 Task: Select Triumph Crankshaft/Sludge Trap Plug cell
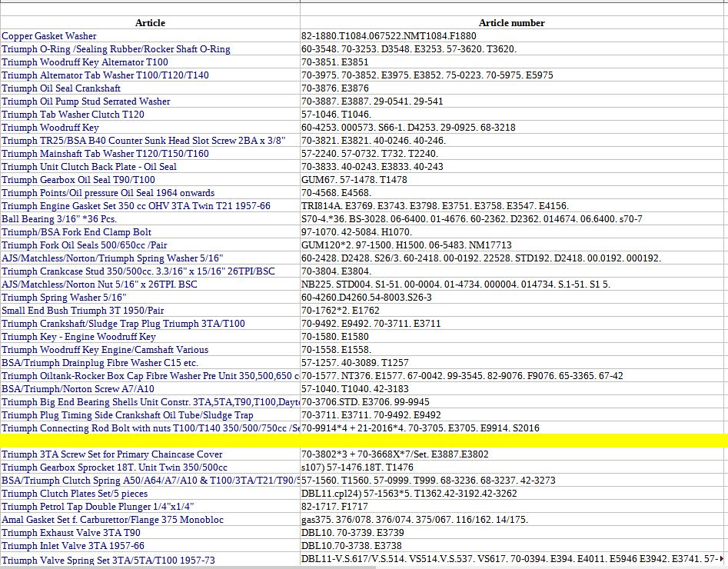pos(150,323)
